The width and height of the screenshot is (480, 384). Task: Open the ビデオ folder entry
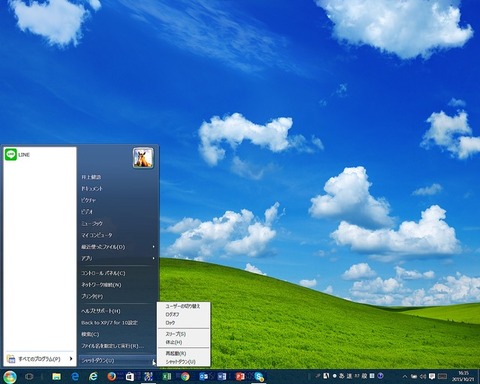coord(87,212)
